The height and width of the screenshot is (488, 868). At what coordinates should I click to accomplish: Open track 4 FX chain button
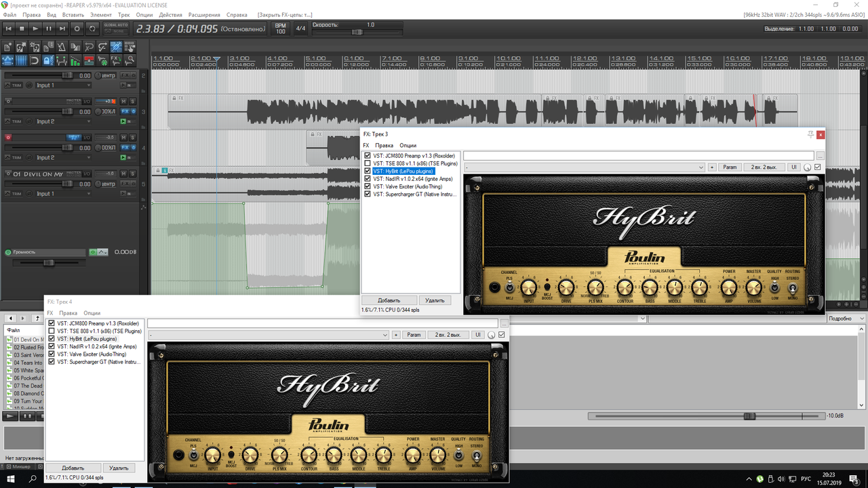tap(125, 147)
